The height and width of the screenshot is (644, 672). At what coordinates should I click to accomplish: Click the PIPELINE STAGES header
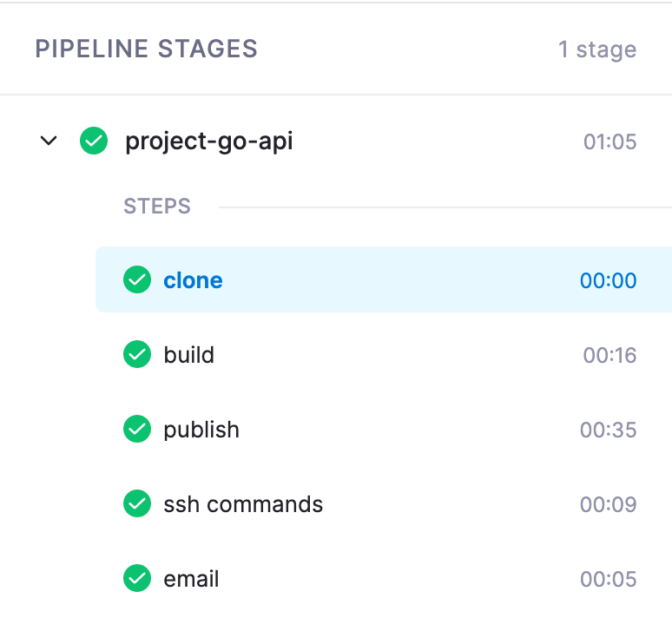[x=147, y=49]
